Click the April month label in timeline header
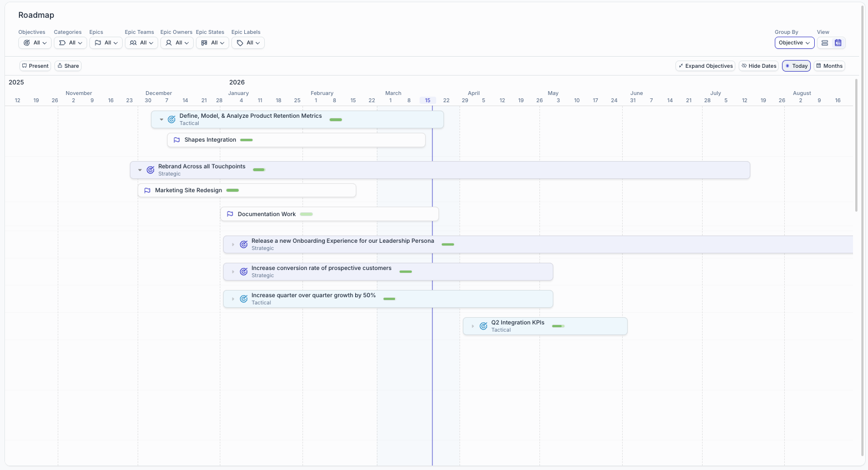 click(473, 93)
